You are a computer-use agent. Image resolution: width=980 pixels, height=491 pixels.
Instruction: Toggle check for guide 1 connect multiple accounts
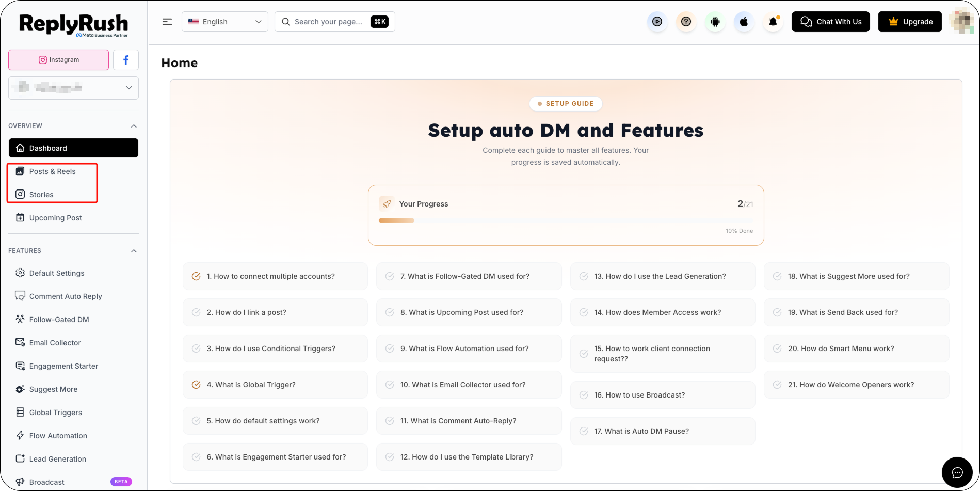click(196, 276)
